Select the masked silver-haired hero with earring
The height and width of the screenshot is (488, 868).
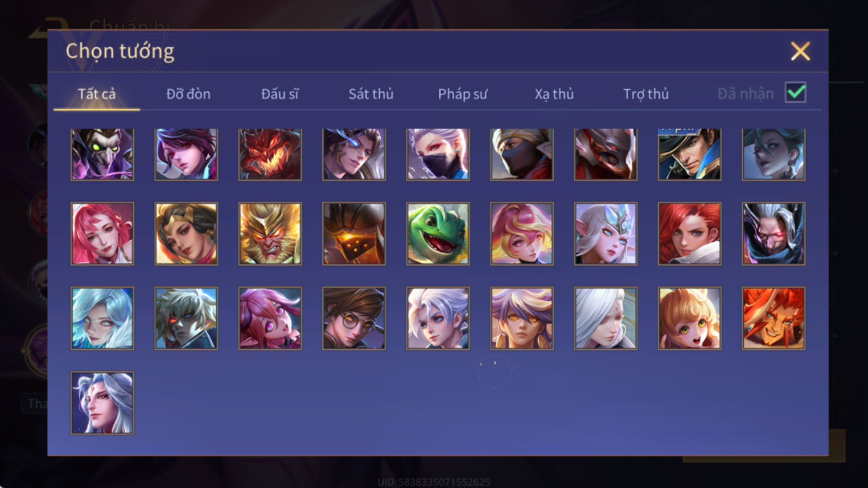(x=438, y=154)
